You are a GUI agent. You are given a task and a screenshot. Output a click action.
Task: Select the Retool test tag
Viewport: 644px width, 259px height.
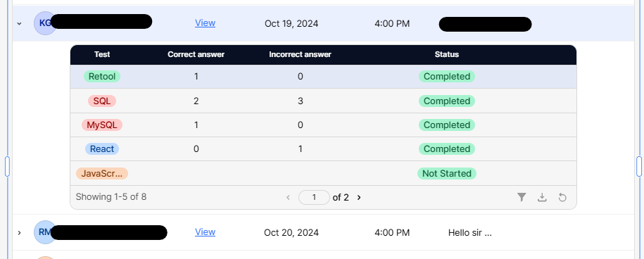coord(102,76)
